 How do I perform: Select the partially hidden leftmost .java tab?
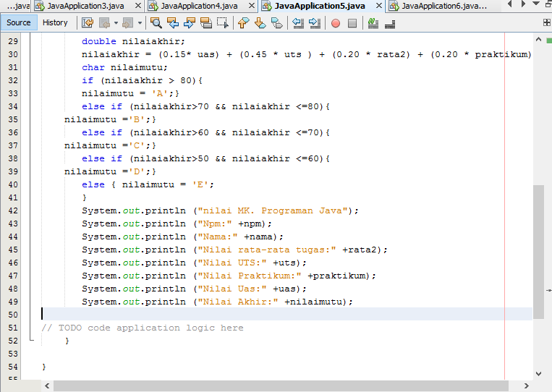(16, 6)
